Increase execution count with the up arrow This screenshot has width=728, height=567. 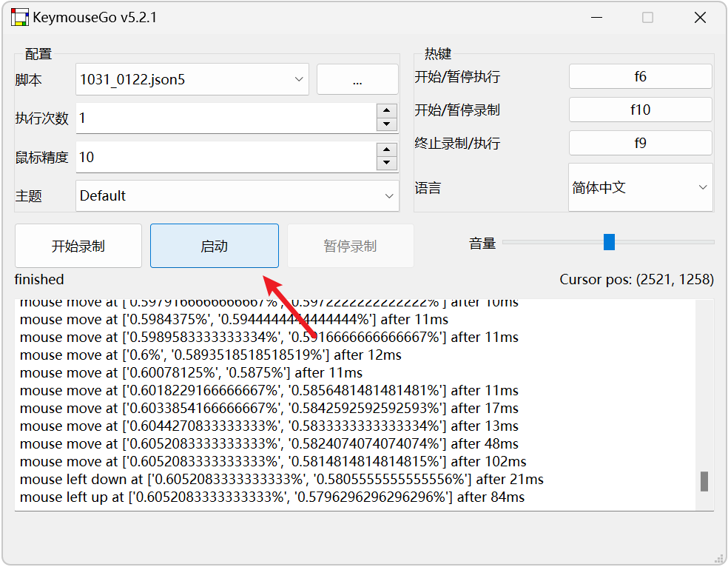pyautogui.click(x=387, y=110)
